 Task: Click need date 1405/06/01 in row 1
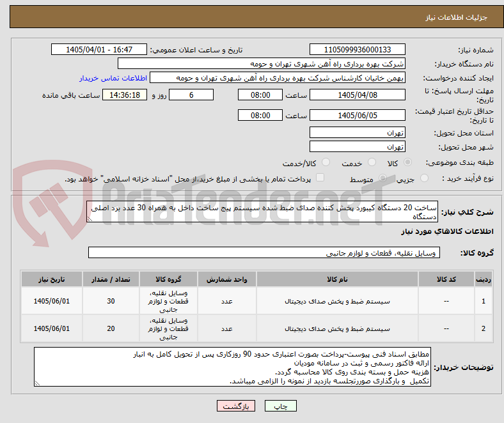(51, 301)
